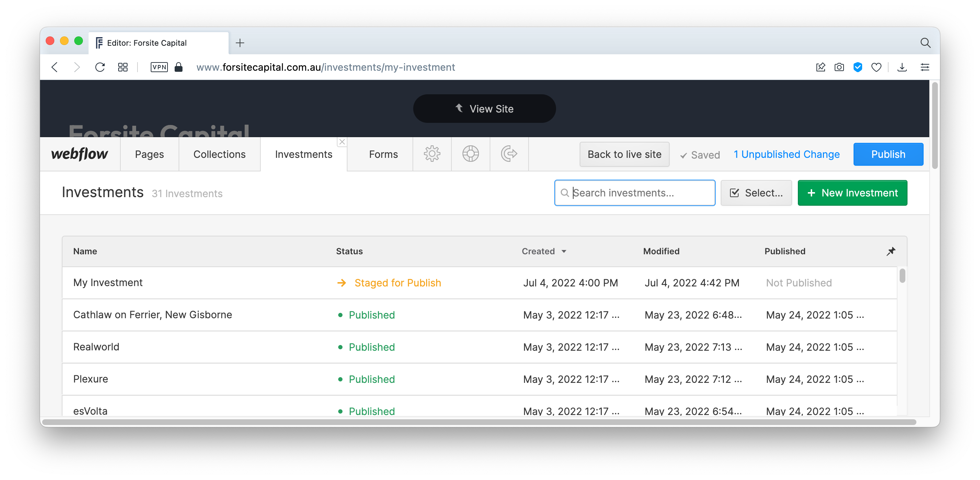Click the Saved status indicator
Viewport: 980px width, 480px height.
coord(700,155)
